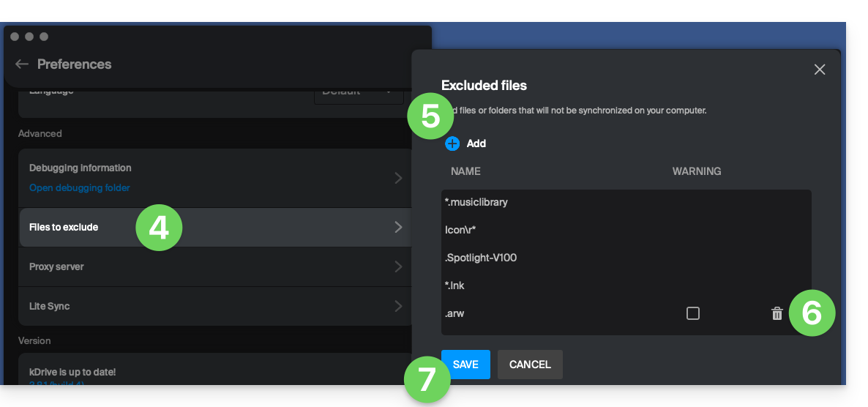Select the .Spotlight-V100 entry
The width and height of the screenshot is (868, 407).
point(481,258)
